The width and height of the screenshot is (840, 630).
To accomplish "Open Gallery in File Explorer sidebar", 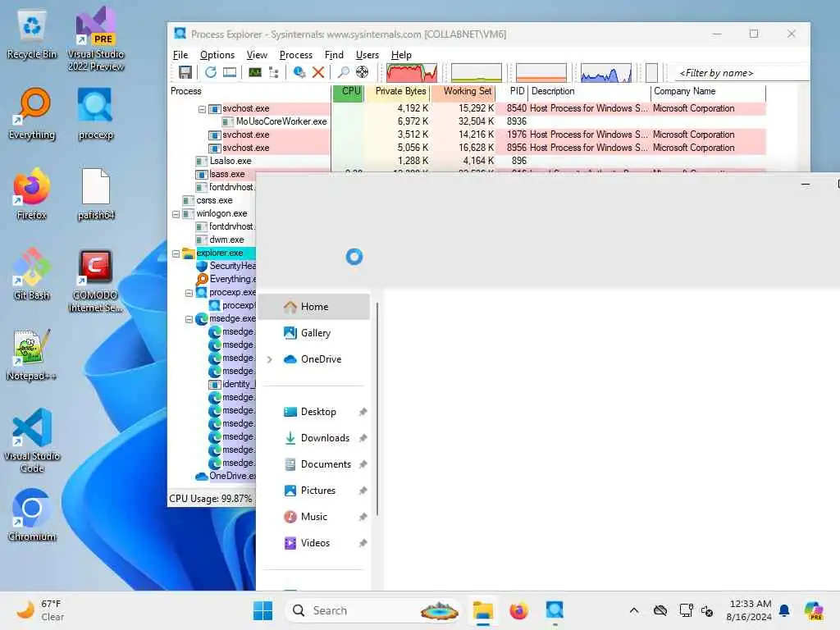I will click(x=314, y=333).
